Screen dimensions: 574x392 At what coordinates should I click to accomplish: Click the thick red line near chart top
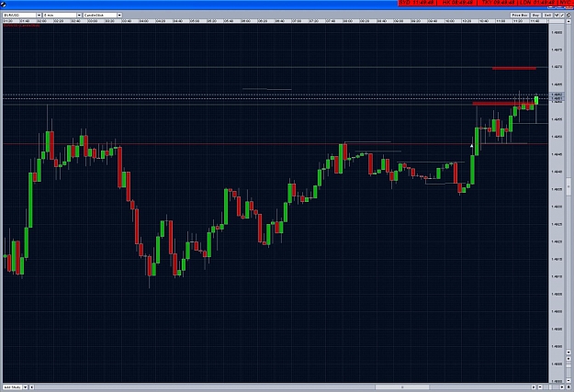click(x=514, y=68)
